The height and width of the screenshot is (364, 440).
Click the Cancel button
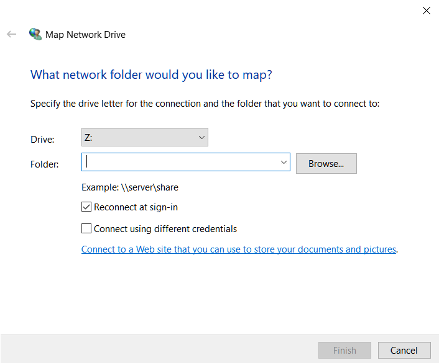point(404,351)
